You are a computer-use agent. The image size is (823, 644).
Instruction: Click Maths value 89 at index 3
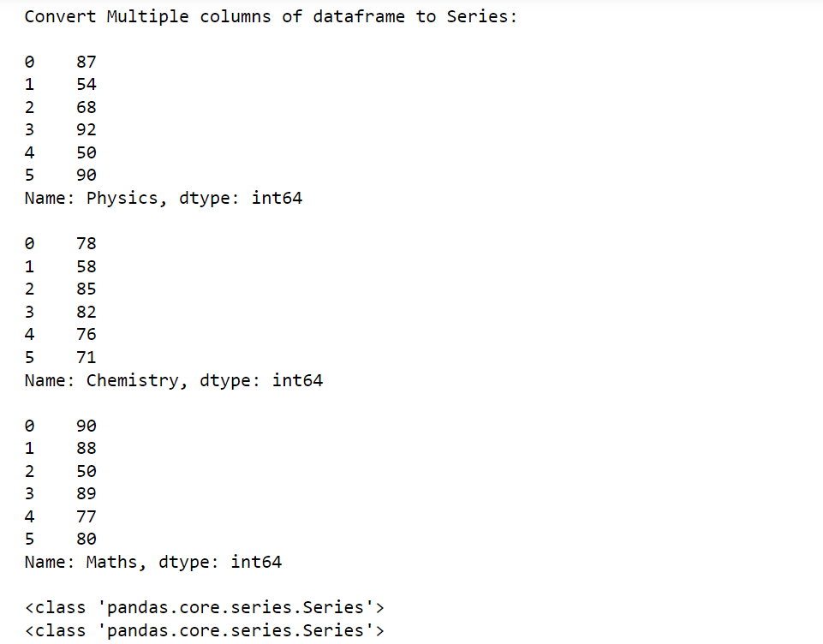[x=86, y=494]
